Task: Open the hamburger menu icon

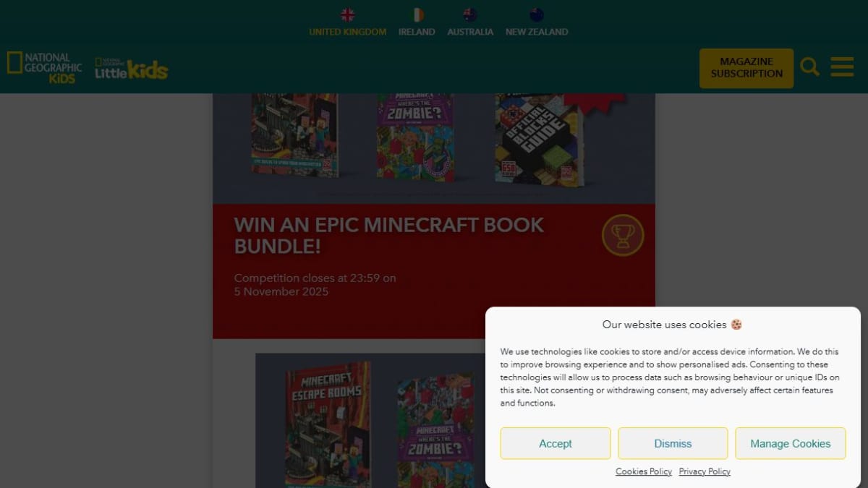Action: (x=842, y=67)
